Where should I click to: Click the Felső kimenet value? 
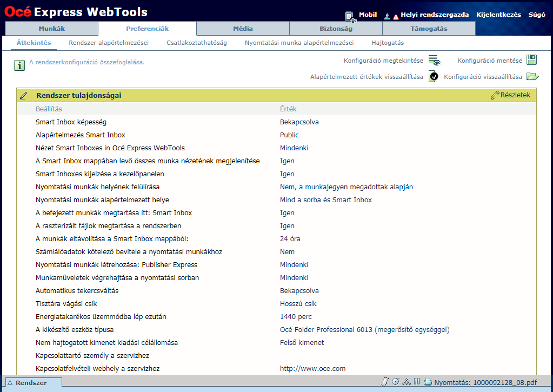pos(302,343)
